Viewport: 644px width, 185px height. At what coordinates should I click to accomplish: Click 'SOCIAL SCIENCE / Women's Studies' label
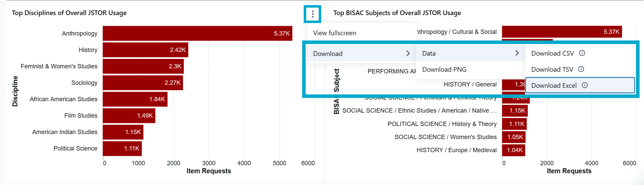[446, 137]
